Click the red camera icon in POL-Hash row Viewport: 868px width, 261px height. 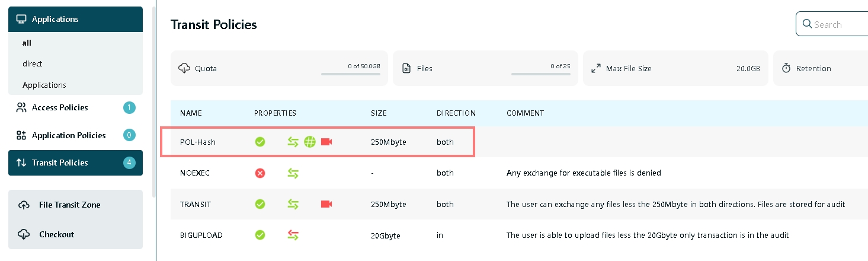[326, 142]
